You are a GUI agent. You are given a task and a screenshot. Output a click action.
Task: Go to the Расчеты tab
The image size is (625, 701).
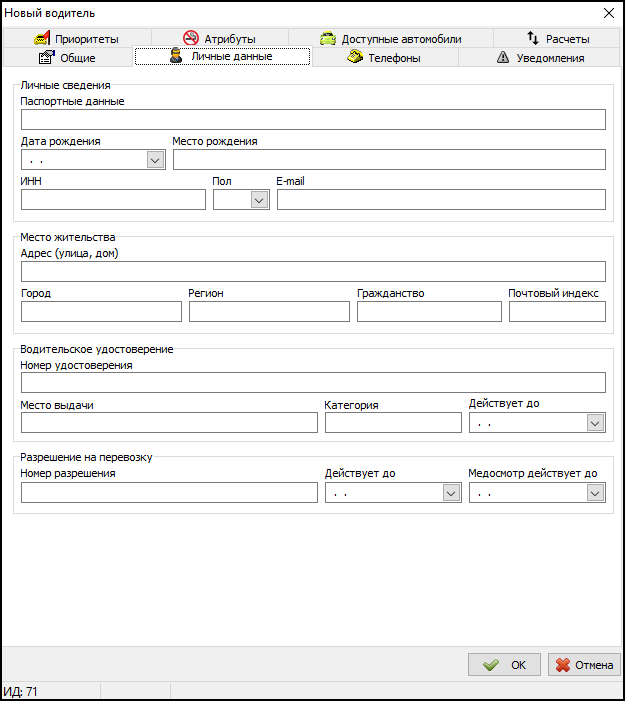tap(557, 39)
